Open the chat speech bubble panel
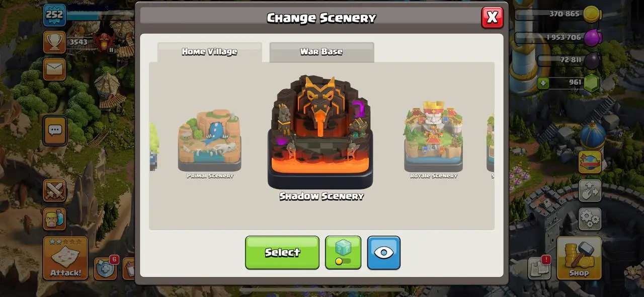The width and height of the screenshot is (644, 297). coord(54,131)
